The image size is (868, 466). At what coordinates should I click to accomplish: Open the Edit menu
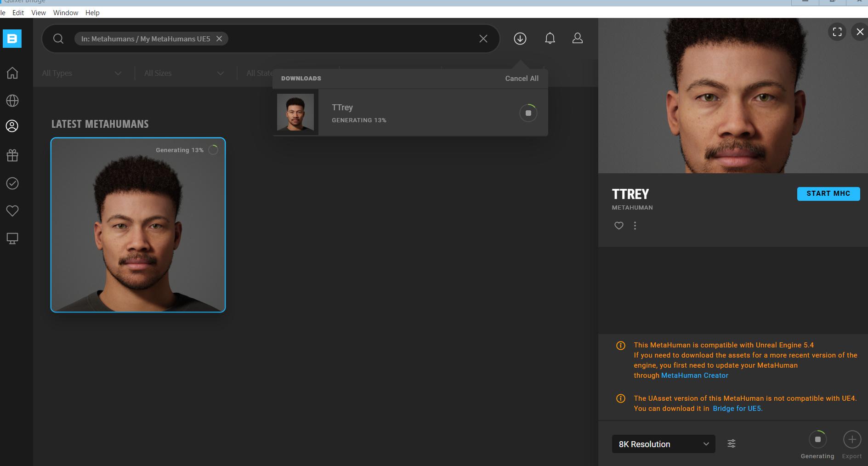pos(18,13)
